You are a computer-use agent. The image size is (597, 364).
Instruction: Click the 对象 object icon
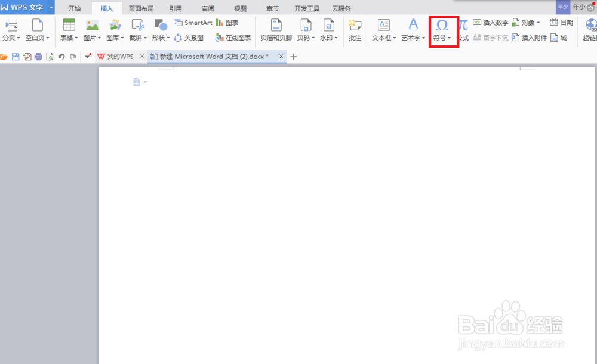pos(516,23)
